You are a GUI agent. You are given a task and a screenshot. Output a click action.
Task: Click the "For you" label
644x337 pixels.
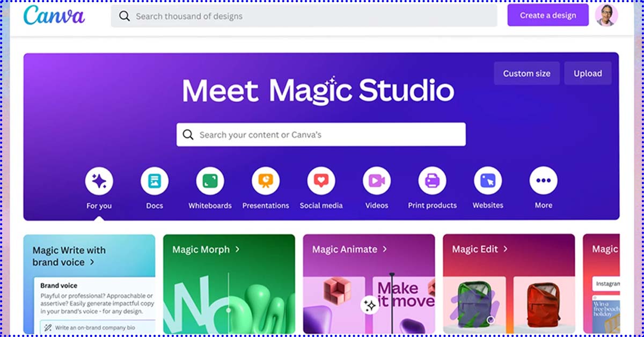[x=99, y=206]
